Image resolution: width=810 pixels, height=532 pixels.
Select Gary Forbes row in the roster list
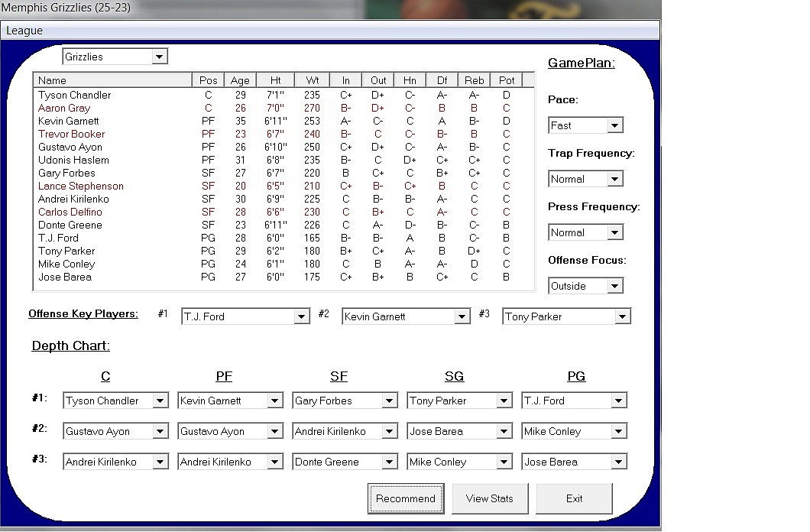283,173
